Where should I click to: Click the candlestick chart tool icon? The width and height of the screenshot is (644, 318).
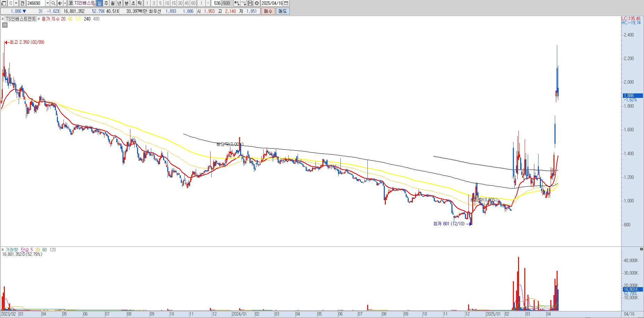237,3
